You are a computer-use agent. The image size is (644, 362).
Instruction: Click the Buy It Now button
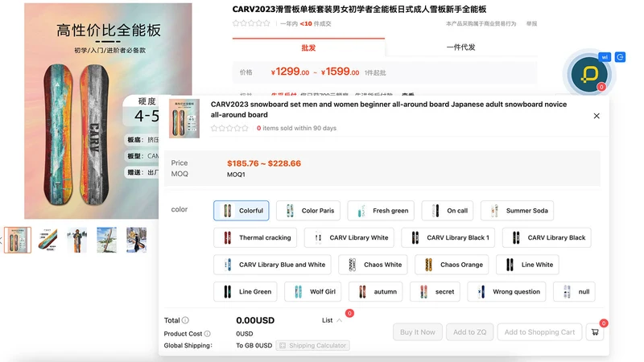(x=418, y=332)
